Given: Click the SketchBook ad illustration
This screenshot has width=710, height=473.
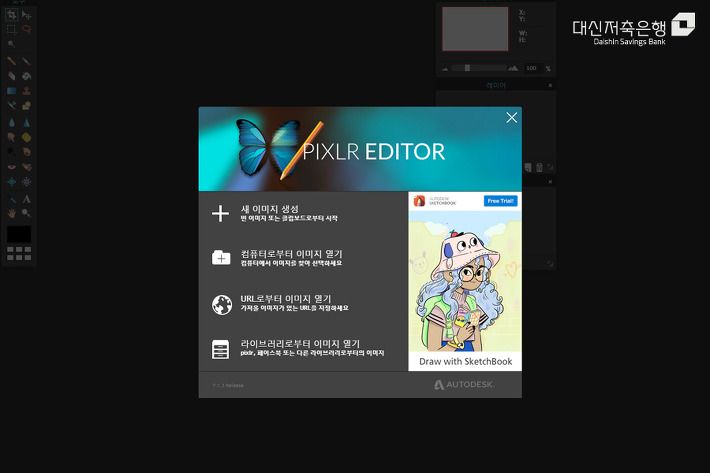Looking at the screenshot, I should point(465,281).
